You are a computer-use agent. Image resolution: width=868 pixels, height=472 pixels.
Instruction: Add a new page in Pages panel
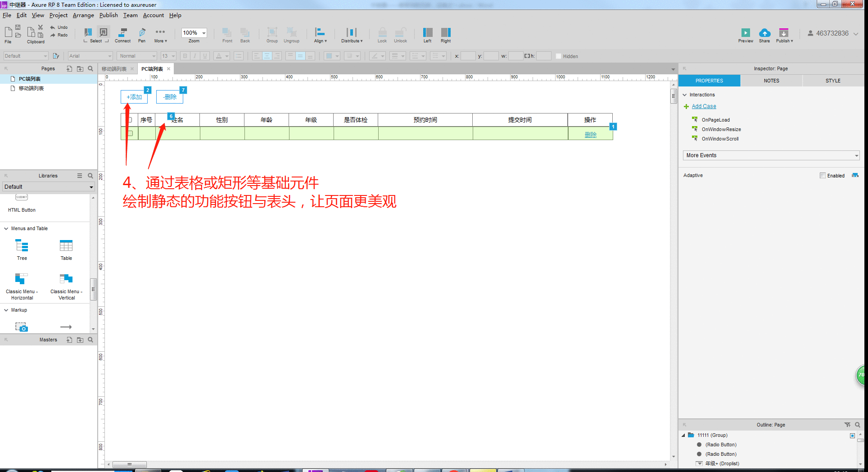[x=69, y=68]
